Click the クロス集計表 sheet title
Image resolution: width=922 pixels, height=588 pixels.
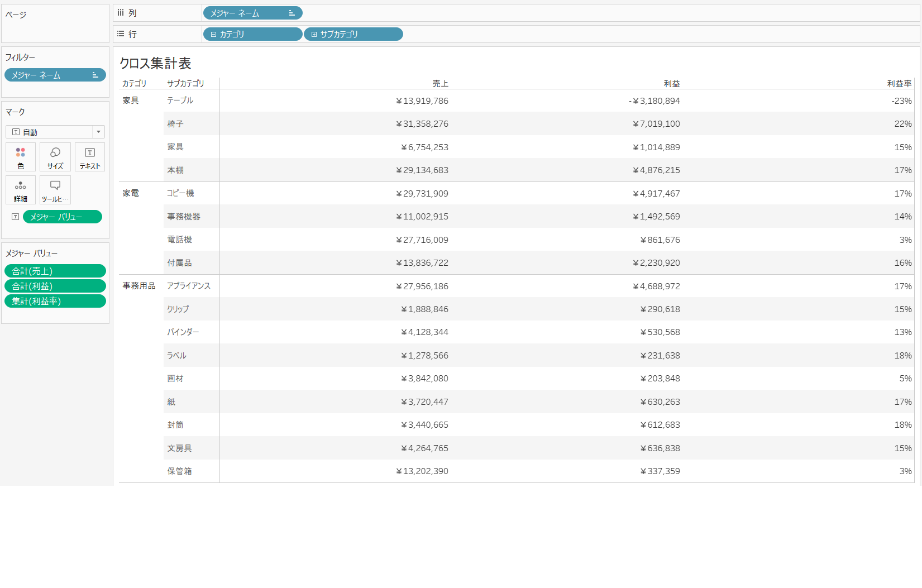point(155,63)
